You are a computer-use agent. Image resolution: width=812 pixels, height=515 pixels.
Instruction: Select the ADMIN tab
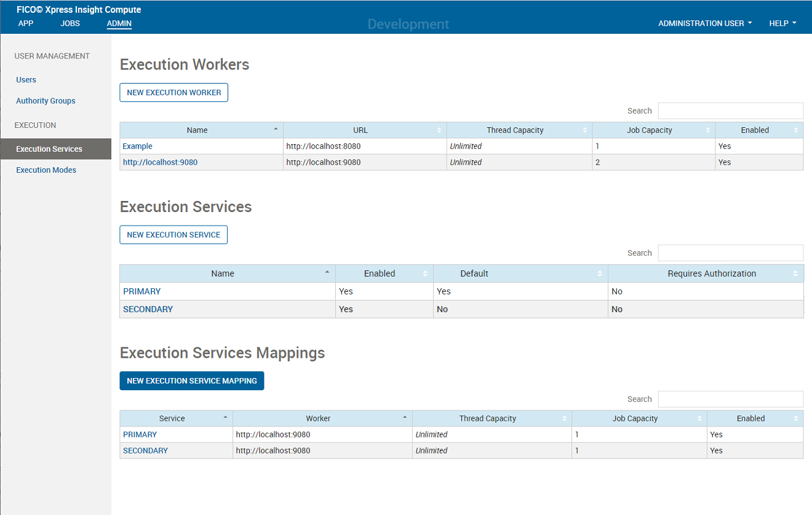[x=119, y=23]
